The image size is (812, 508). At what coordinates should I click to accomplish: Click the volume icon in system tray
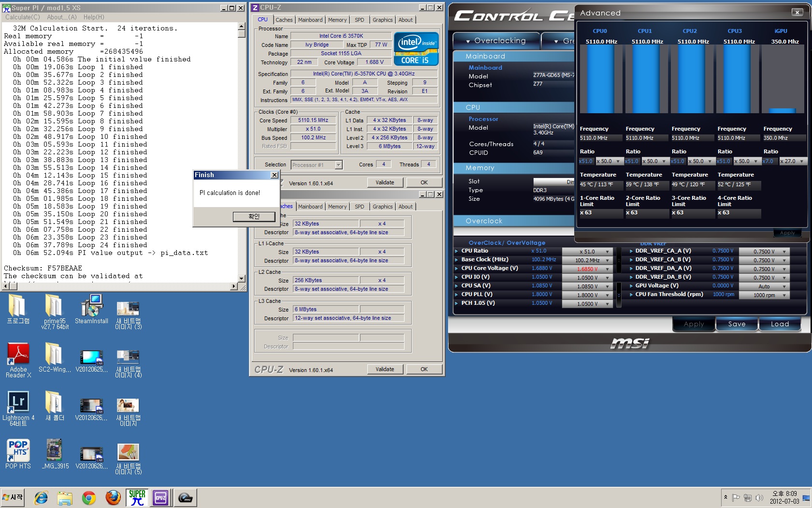point(759,497)
